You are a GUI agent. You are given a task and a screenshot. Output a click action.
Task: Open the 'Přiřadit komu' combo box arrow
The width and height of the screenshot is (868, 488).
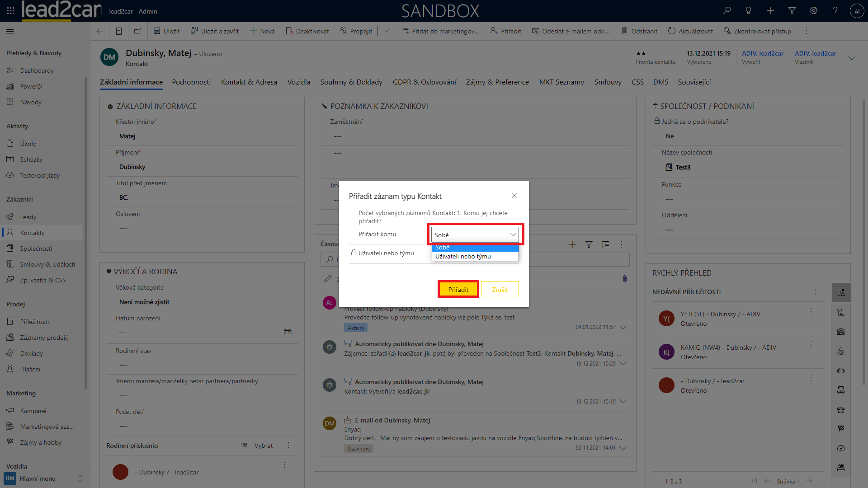tap(513, 235)
